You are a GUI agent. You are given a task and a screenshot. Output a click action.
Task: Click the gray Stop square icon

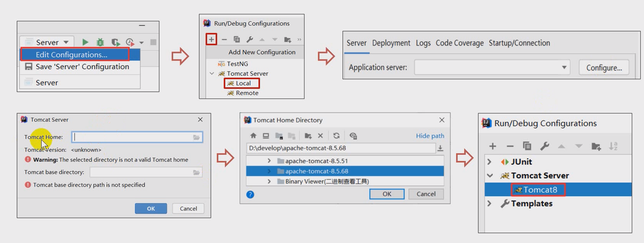coord(153,42)
